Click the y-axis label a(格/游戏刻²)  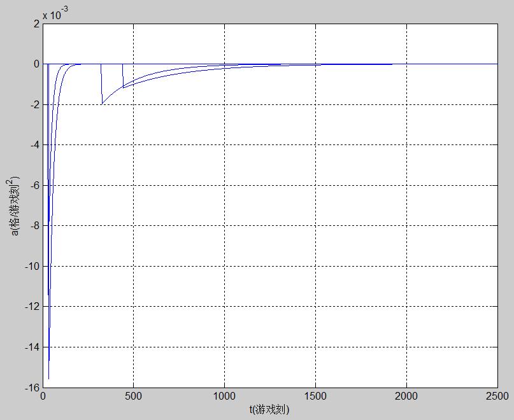pyautogui.click(x=14, y=206)
